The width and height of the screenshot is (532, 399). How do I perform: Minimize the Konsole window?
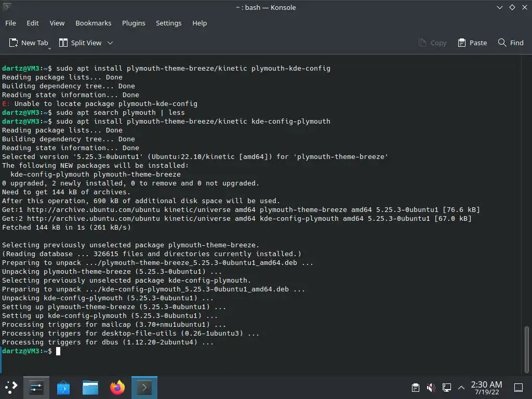499,7
